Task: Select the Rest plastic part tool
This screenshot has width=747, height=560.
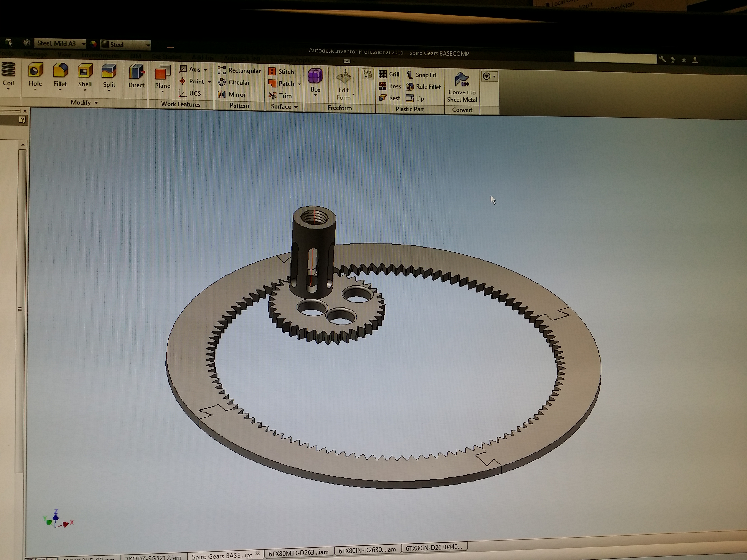Action: (389, 98)
